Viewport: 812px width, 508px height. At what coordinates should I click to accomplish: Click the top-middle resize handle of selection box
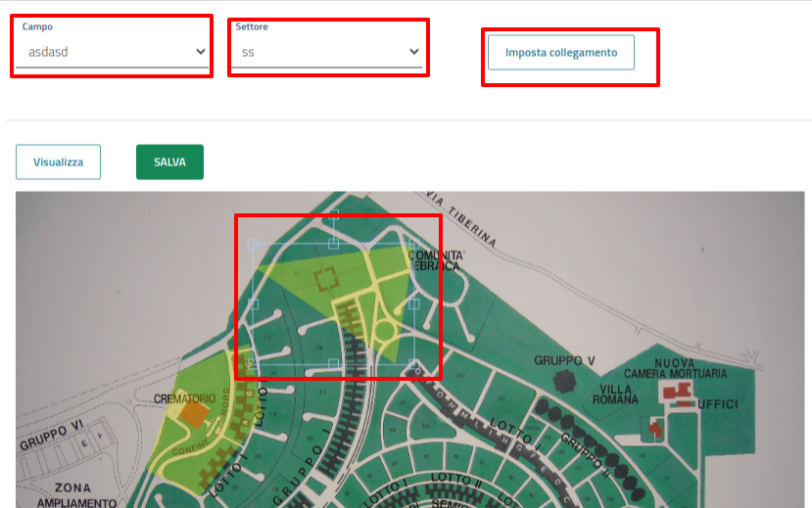pyautogui.click(x=334, y=242)
